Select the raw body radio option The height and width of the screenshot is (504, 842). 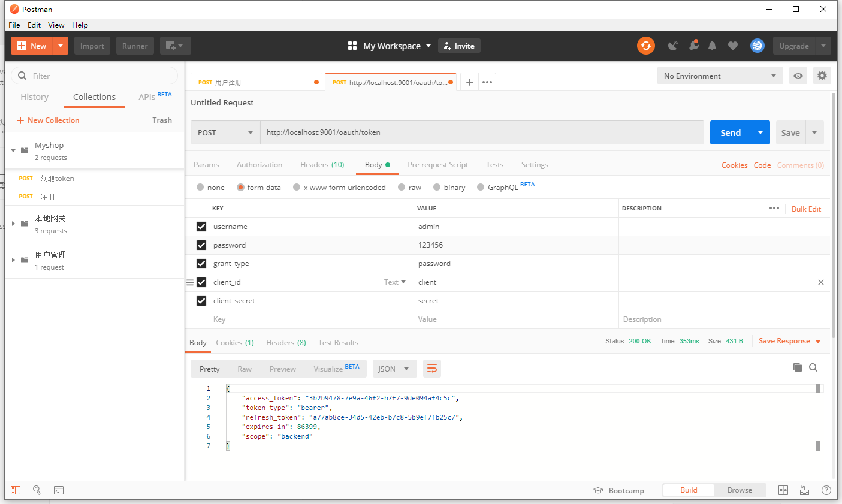[402, 188]
